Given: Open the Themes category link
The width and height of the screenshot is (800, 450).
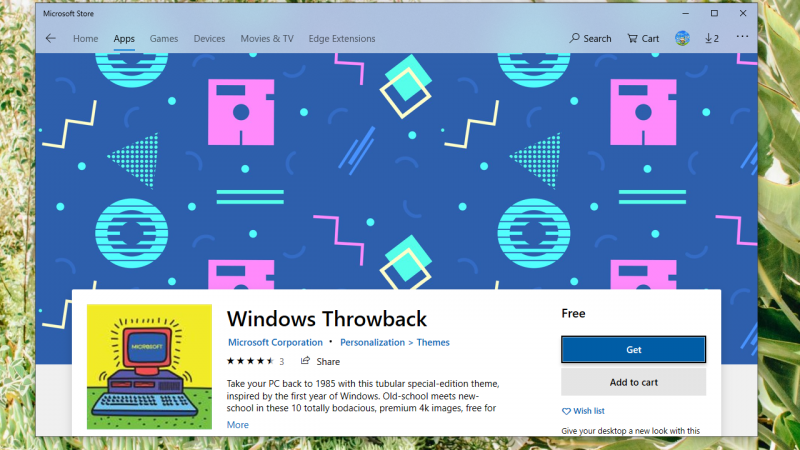Looking at the screenshot, I should 433,342.
